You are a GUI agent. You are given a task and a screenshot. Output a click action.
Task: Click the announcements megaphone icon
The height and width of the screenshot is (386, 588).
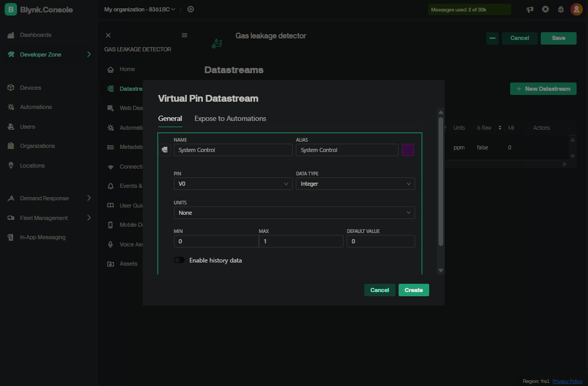530,9
